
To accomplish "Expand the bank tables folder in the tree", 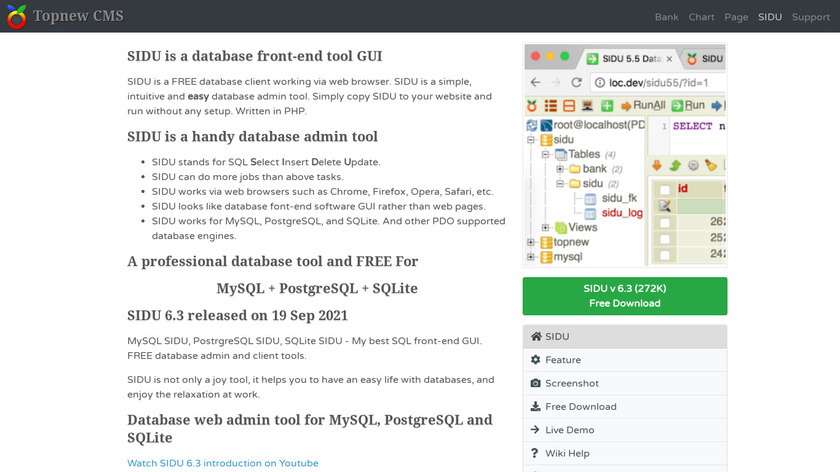I will [560, 169].
